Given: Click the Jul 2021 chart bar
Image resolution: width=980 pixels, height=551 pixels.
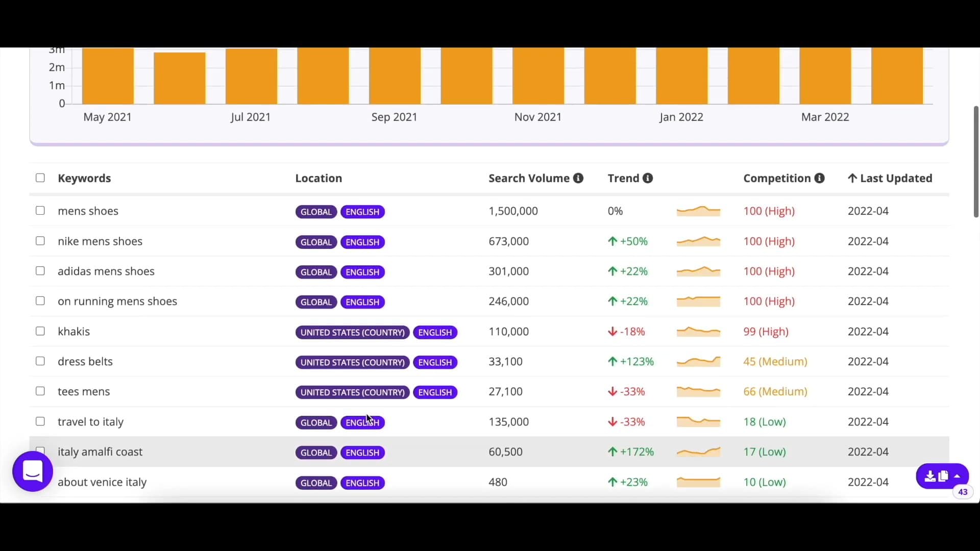Looking at the screenshot, I should (251, 77).
